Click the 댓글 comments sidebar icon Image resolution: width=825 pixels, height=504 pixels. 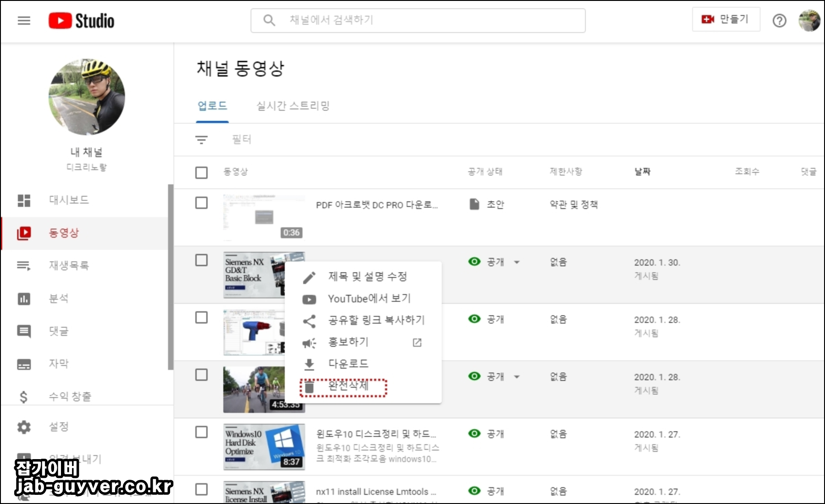point(24,331)
